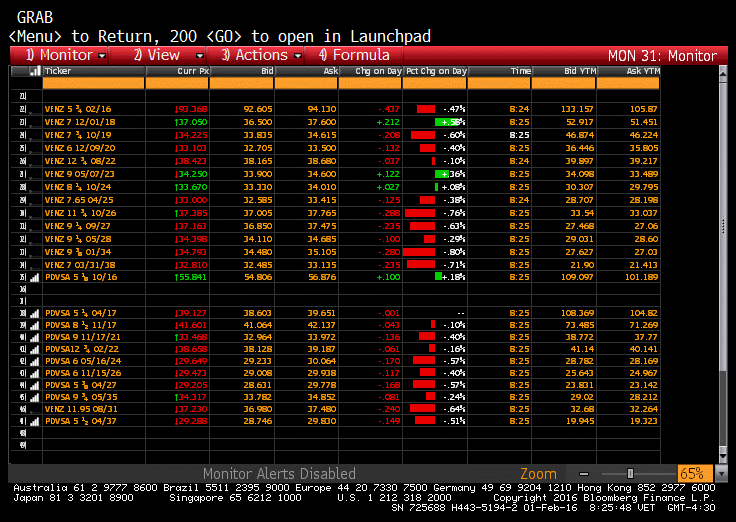Adjust the Zoom slider handle
Screen dimensions: 736x522
pos(630,474)
